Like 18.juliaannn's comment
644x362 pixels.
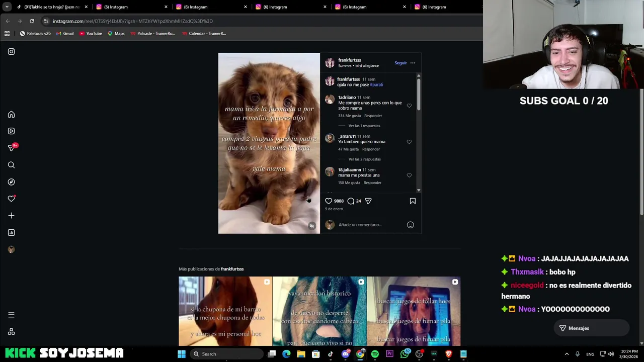pyautogui.click(x=409, y=175)
